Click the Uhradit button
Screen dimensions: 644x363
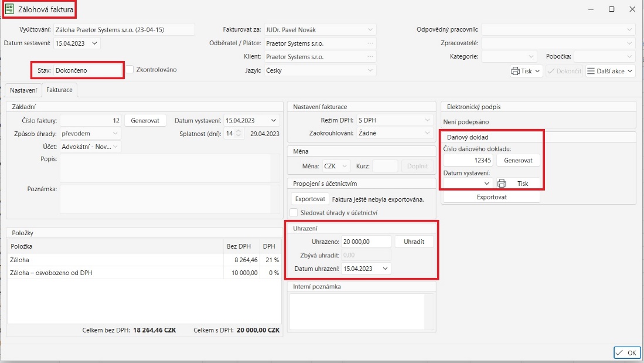[414, 242]
